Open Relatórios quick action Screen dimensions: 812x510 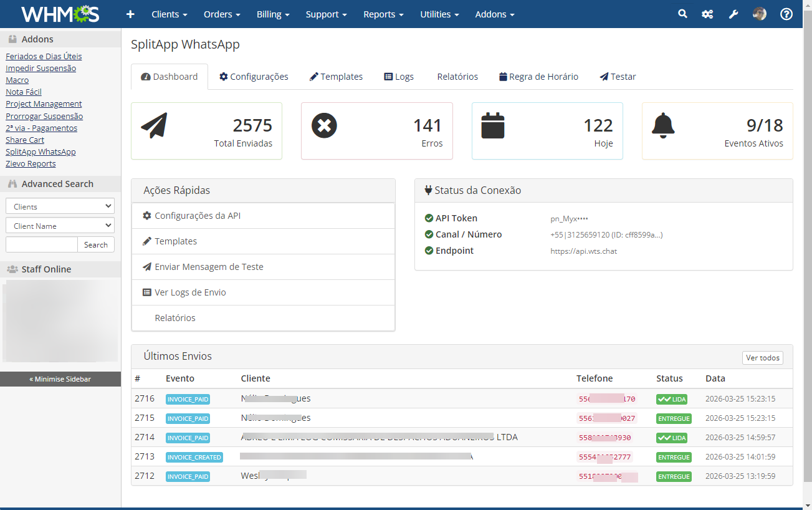263,318
